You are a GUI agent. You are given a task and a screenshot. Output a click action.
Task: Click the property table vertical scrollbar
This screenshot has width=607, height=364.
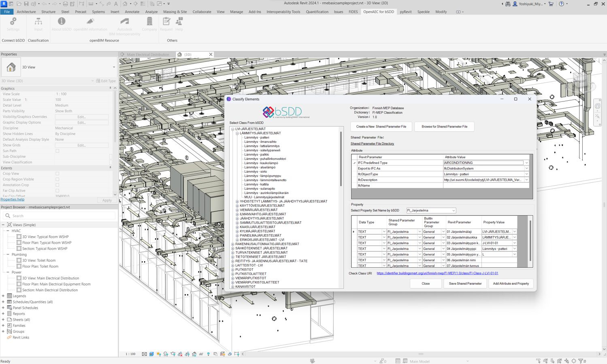[x=530, y=241]
